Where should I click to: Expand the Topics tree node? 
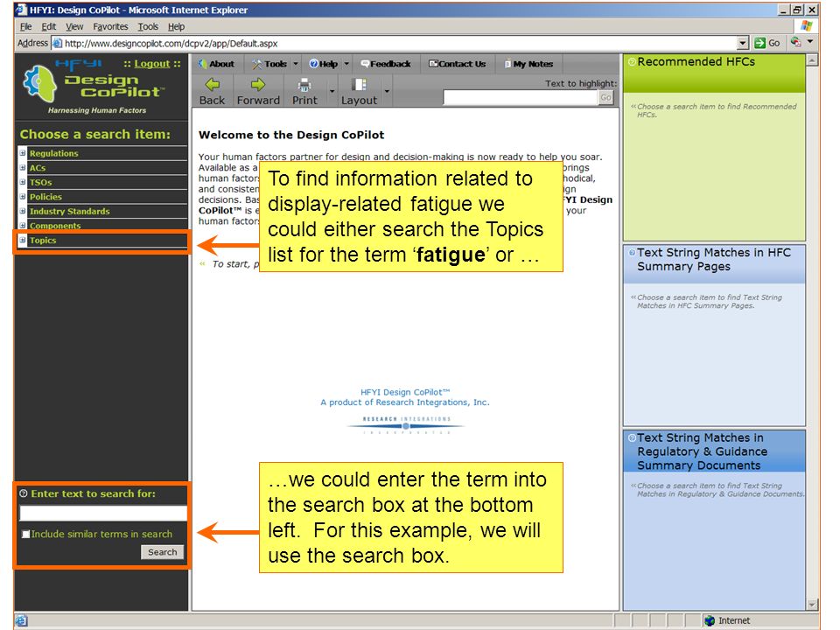pos(23,240)
